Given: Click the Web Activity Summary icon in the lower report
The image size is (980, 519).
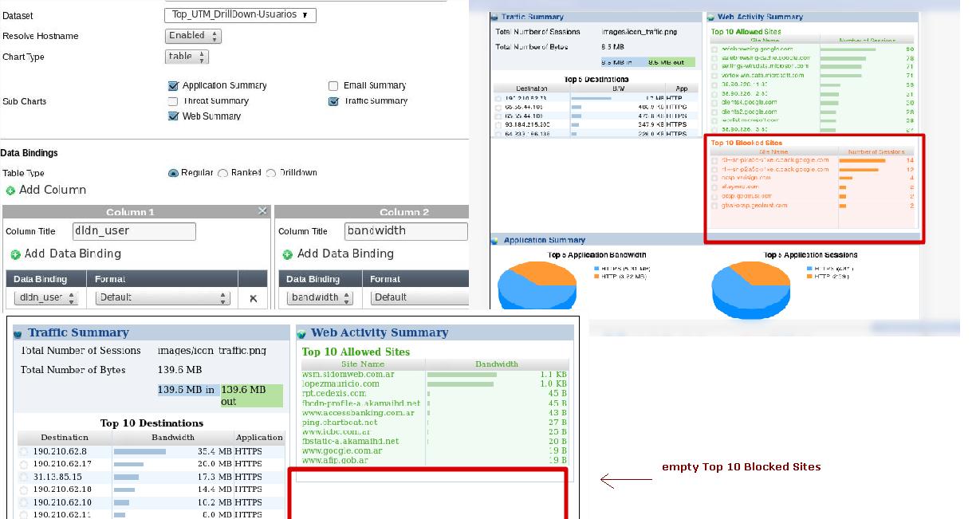Looking at the screenshot, I should tap(301, 333).
